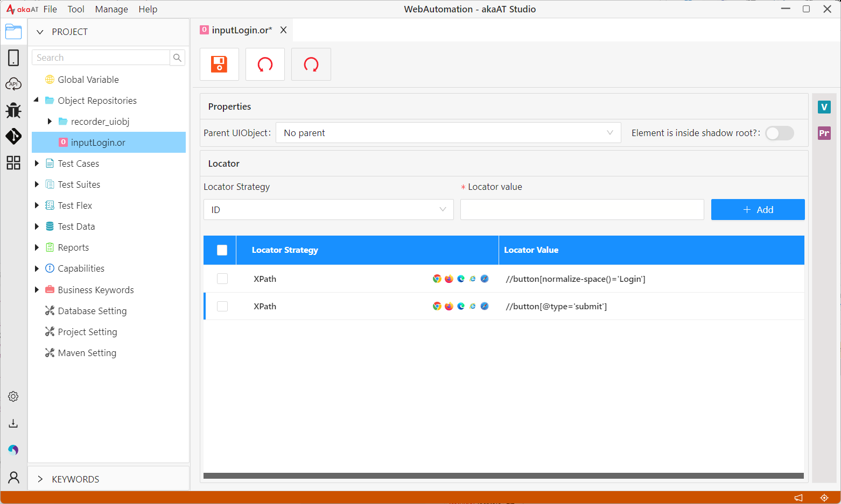The image size is (841, 504).
Task: Click the first circular-arrow toolbar button
Action: point(265,64)
